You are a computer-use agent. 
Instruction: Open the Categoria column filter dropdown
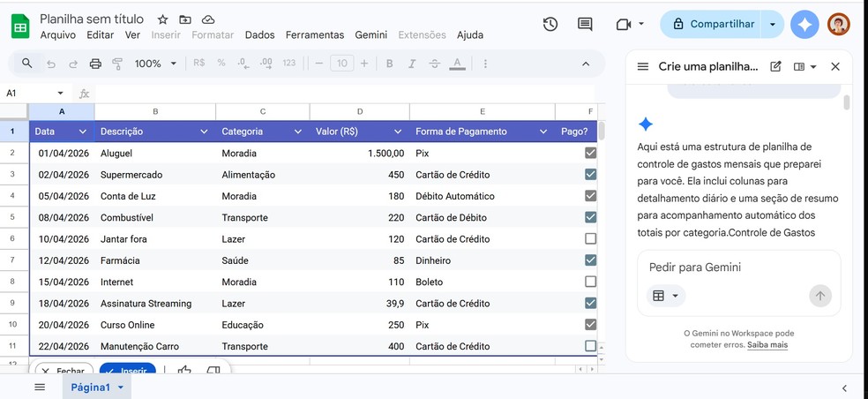pos(298,132)
